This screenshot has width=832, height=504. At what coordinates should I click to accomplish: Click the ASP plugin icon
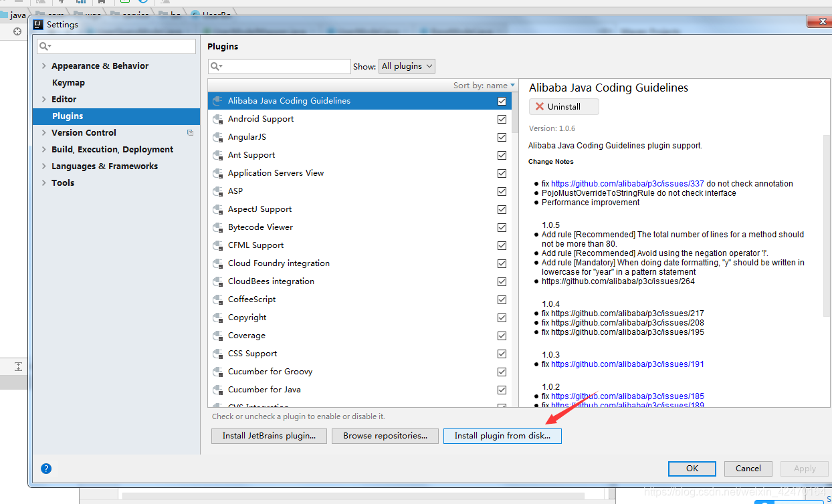click(x=217, y=191)
